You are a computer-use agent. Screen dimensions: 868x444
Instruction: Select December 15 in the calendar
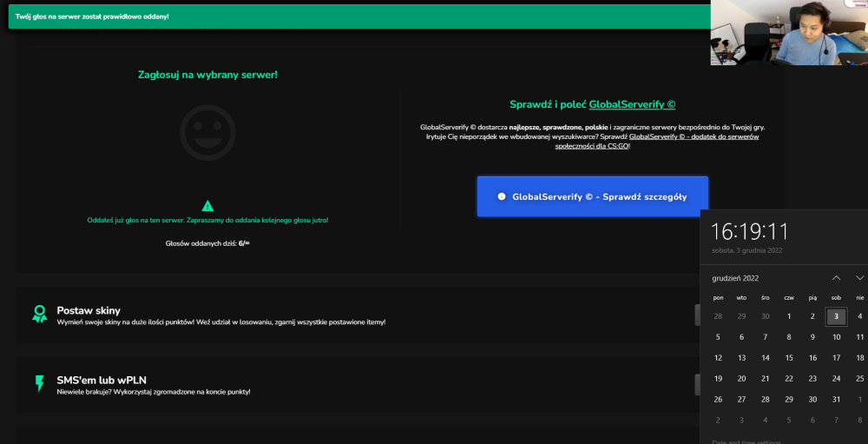point(789,358)
